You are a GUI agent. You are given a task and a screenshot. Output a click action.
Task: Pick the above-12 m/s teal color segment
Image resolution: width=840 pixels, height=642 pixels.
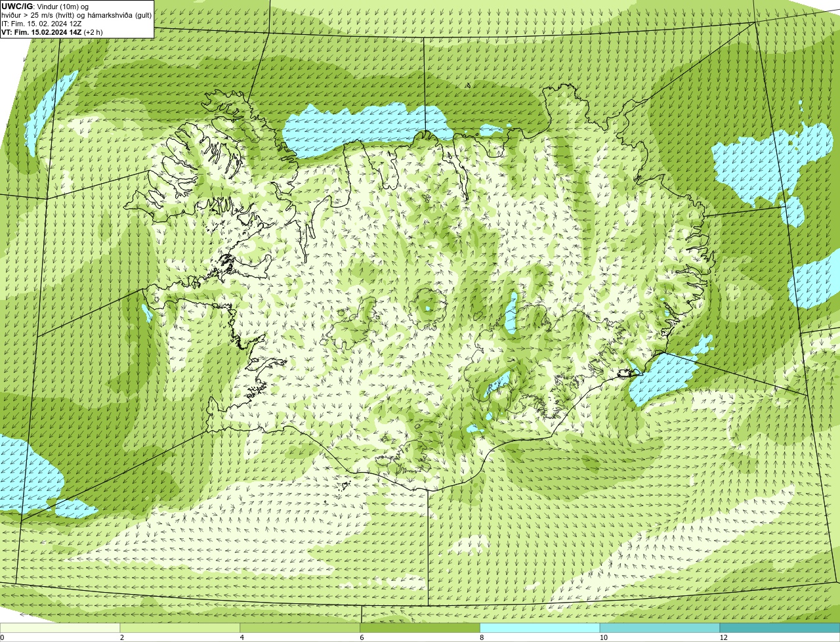[x=780, y=628]
